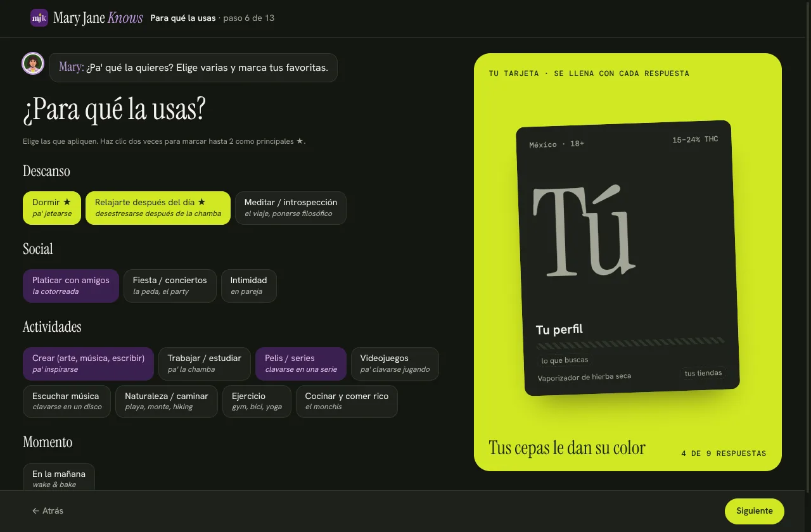Toggle Crear (arte, música, escribir) chip

pyautogui.click(x=88, y=364)
